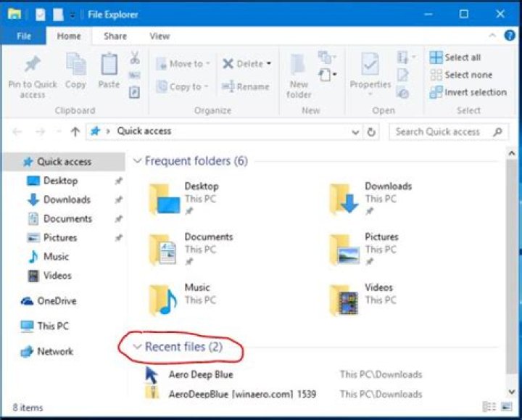Click the Copy path icon
522x420 pixels.
[x=135, y=75]
